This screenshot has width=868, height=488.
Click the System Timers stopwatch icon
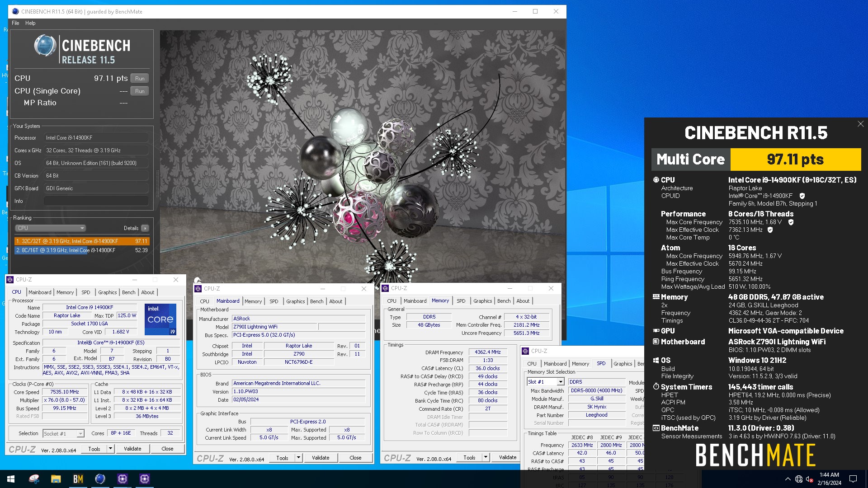(x=656, y=387)
